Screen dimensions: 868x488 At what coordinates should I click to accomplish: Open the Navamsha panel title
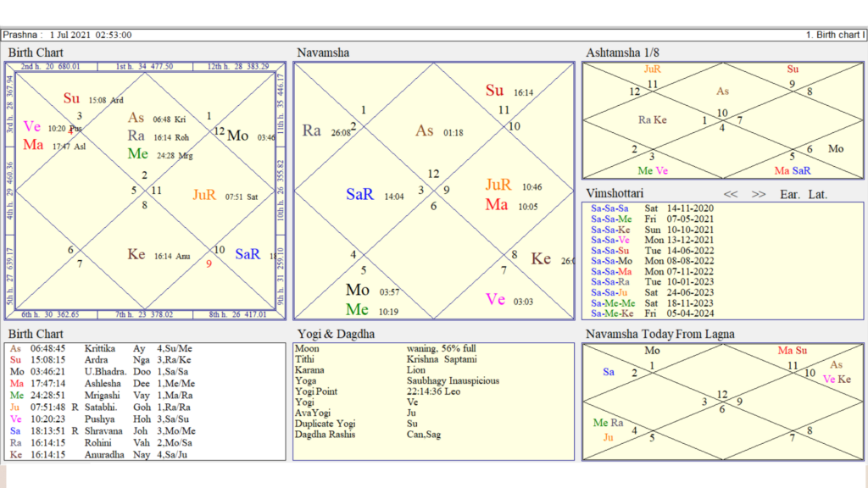coord(323,53)
